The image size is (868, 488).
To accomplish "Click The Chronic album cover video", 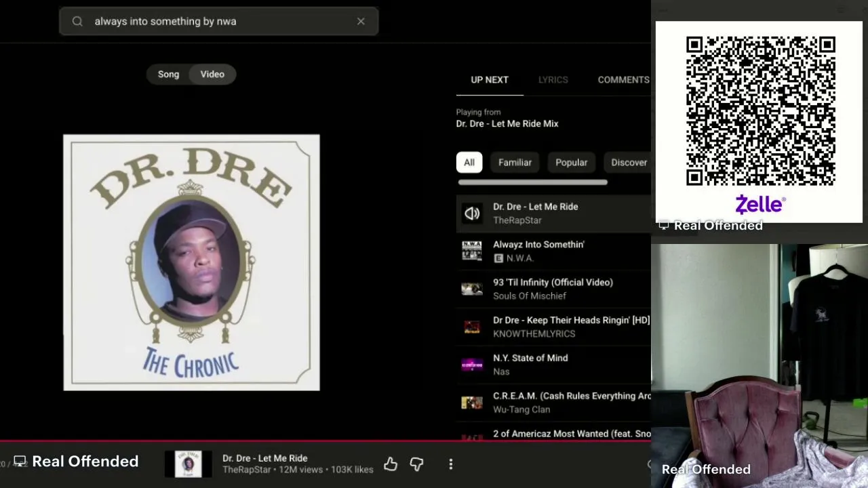I will (x=191, y=262).
